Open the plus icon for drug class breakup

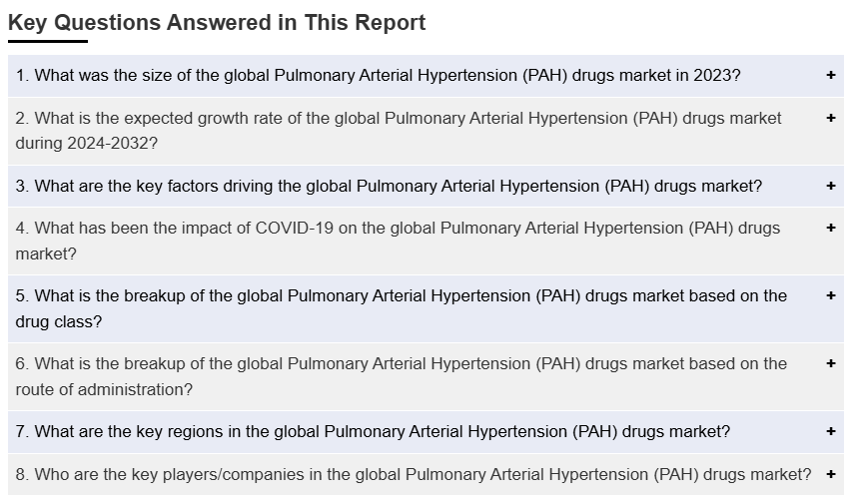click(830, 295)
